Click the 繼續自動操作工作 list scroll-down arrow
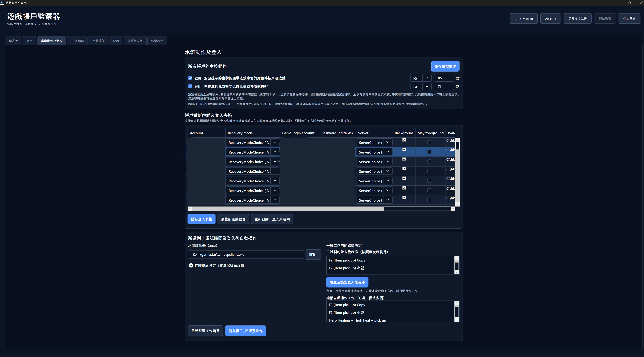644x357 pixels. (x=456, y=320)
